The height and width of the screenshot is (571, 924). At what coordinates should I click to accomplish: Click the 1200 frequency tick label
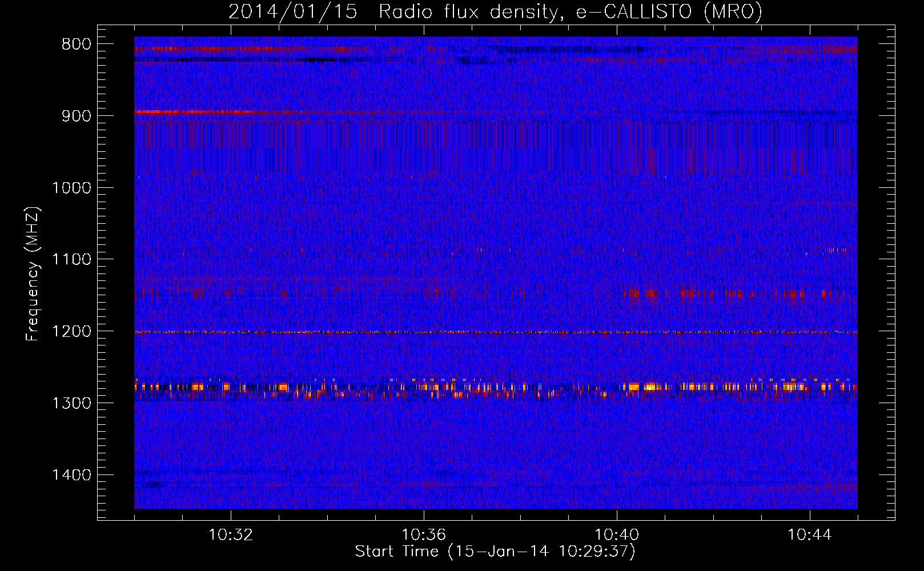[x=71, y=331]
